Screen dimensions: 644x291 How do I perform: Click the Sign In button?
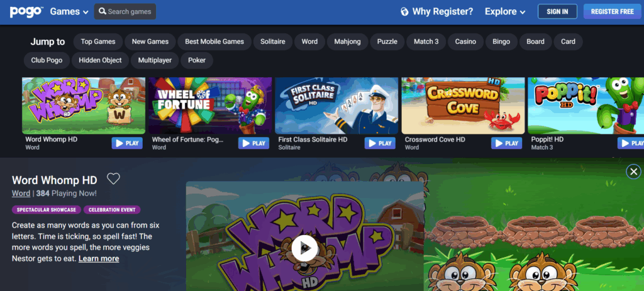[x=557, y=11]
